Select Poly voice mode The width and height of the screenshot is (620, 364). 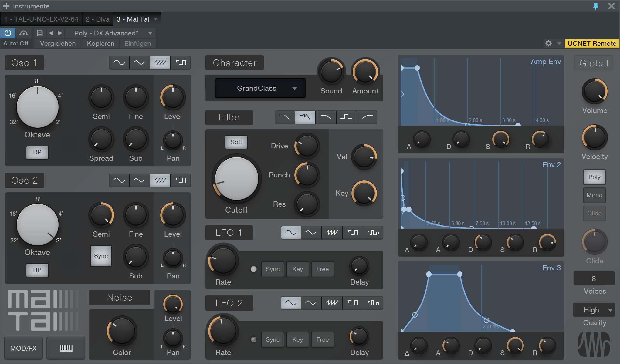pos(594,177)
